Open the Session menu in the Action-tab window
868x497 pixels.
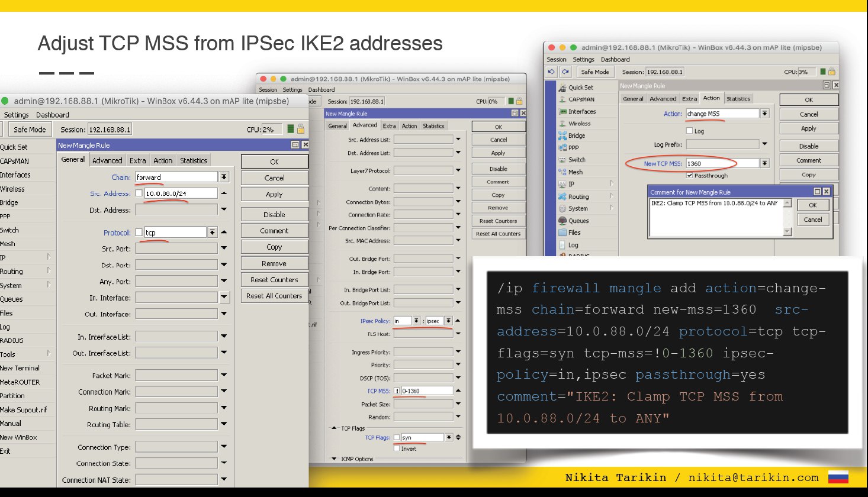tap(557, 59)
